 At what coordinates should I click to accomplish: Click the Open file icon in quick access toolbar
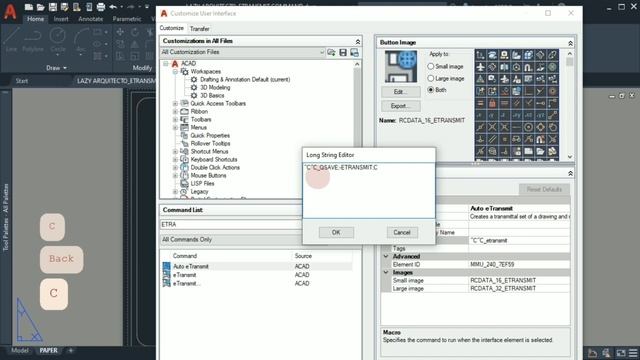pos(40,7)
